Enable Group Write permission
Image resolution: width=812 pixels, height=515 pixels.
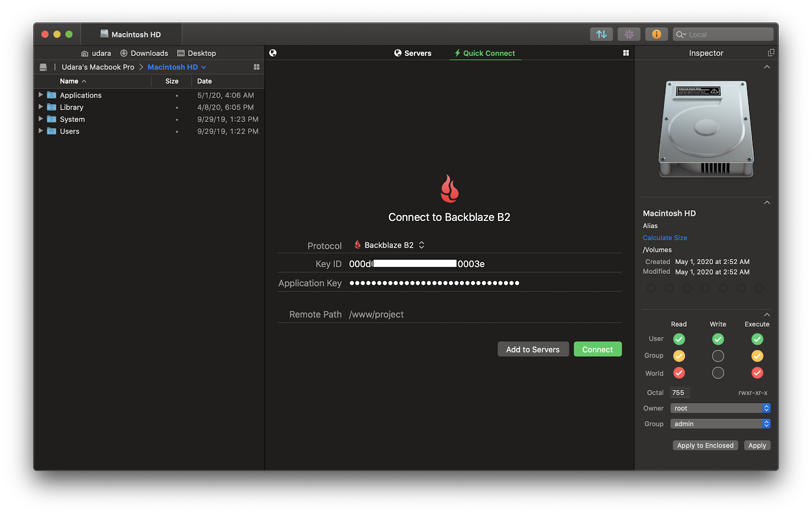coord(718,356)
